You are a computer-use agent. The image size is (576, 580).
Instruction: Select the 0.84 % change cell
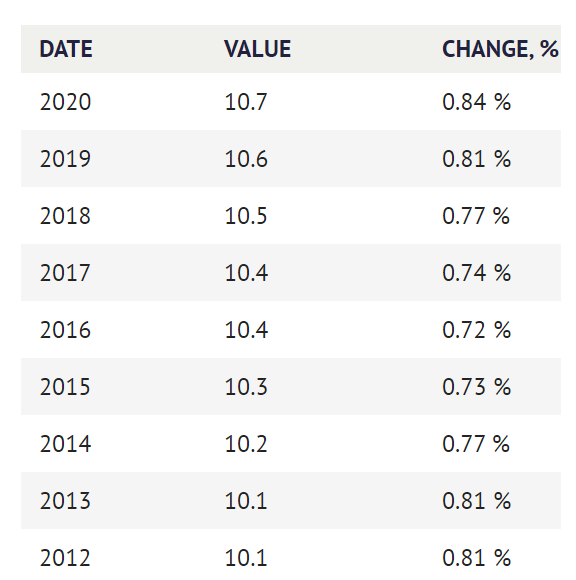[x=476, y=102]
